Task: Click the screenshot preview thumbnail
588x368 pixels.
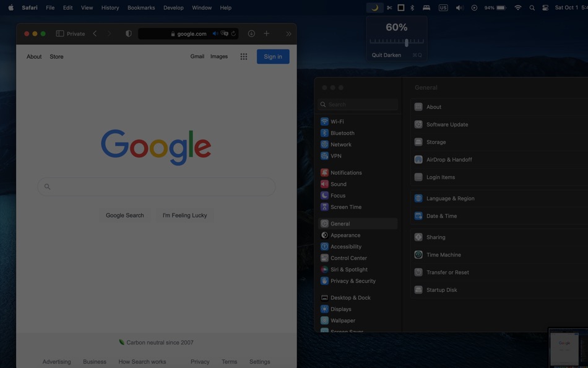Action: (568, 348)
